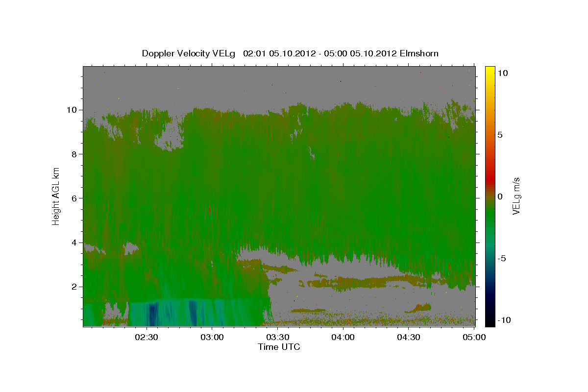Click the 03:00 time tick label
Image resolution: width=588 pixels, height=392 pixels.
tap(212, 337)
